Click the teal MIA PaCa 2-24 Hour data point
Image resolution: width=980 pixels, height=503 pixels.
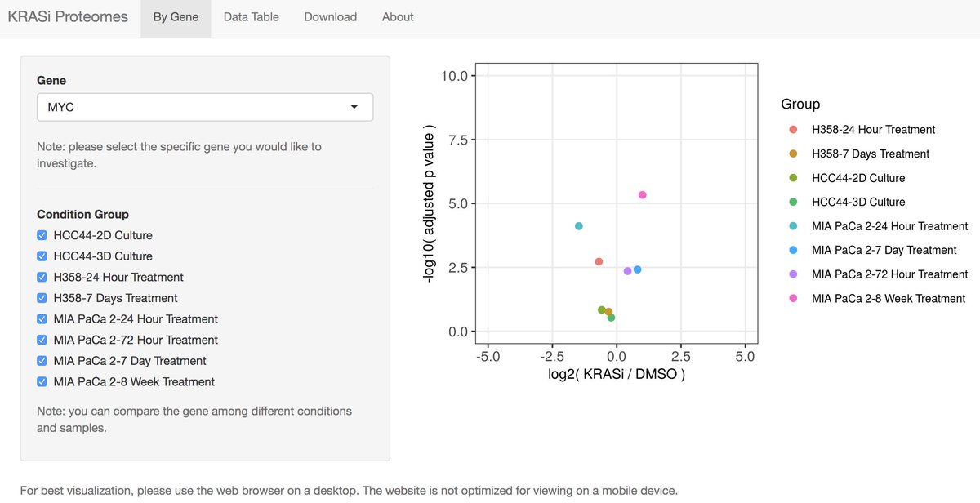click(x=579, y=226)
